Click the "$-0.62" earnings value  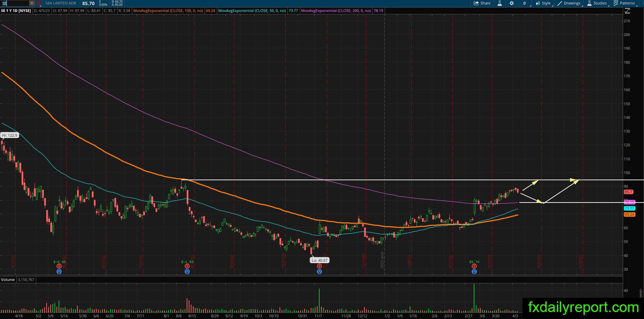pos(59,262)
